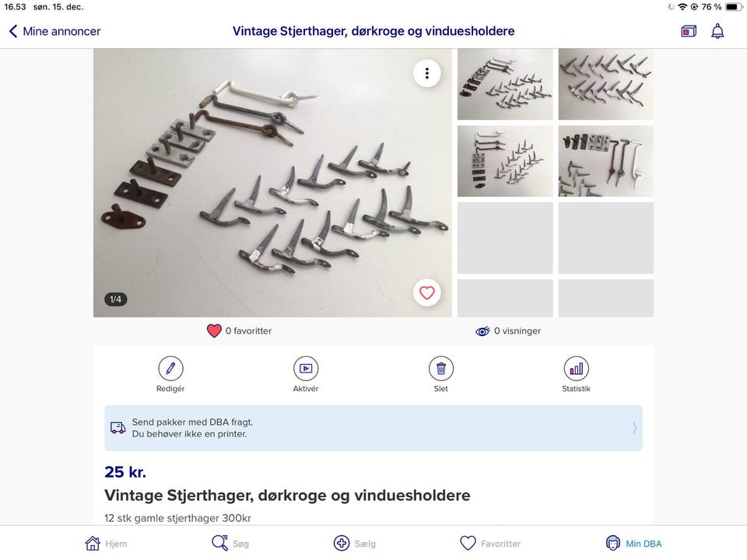
Task: Expand the DBA fragt banner chevron
Action: point(634,428)
